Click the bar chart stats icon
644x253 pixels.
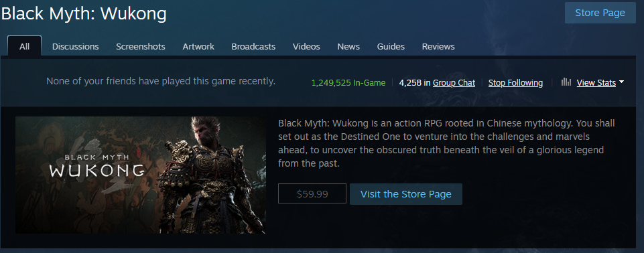coord(566,82)
